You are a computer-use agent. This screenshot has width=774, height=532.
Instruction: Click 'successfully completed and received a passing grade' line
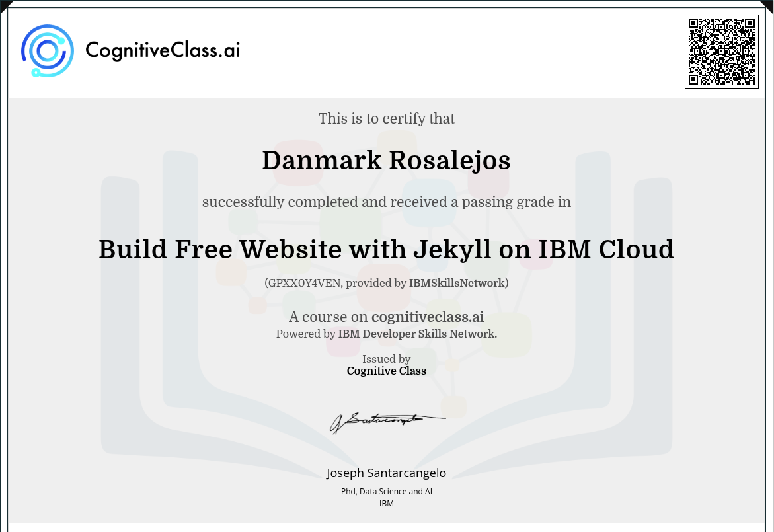click(x=387, y=202)
